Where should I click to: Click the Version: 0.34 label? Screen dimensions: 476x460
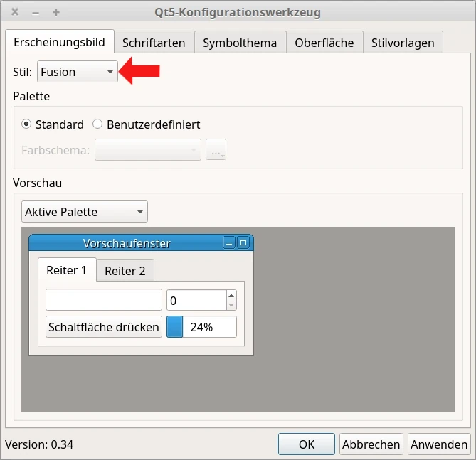[39, 444]
